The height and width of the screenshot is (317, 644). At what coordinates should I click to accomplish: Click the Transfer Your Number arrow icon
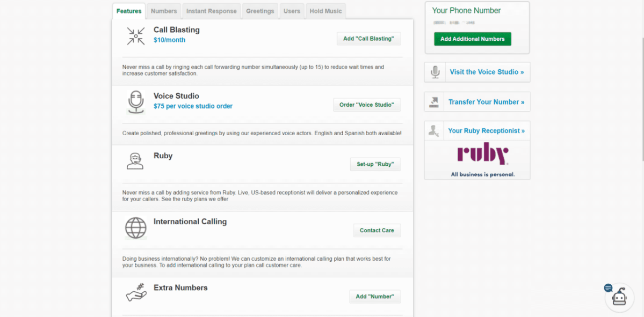pyautogui.click(x=435, y=102)
